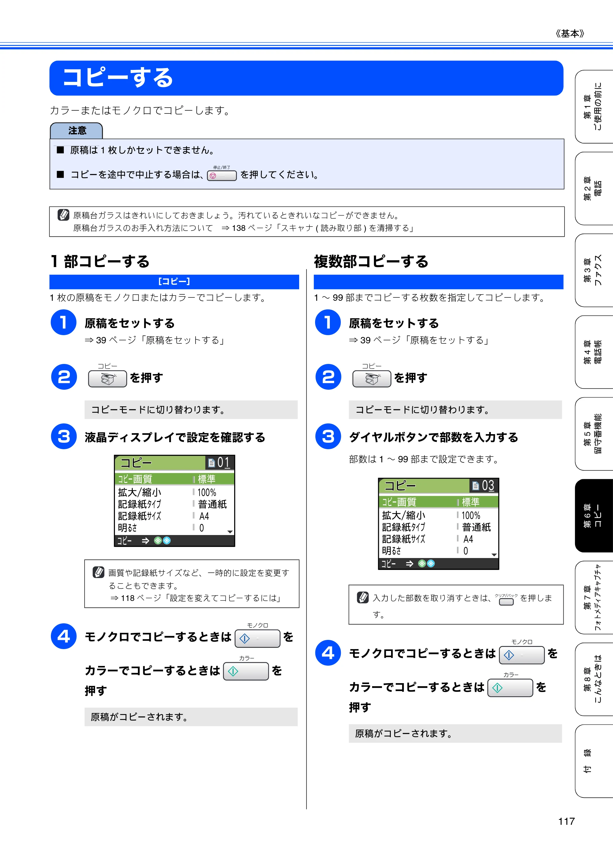Open the 付録 side tab
Viewport: 613px width, 868px height.
(x=594, y=761)
